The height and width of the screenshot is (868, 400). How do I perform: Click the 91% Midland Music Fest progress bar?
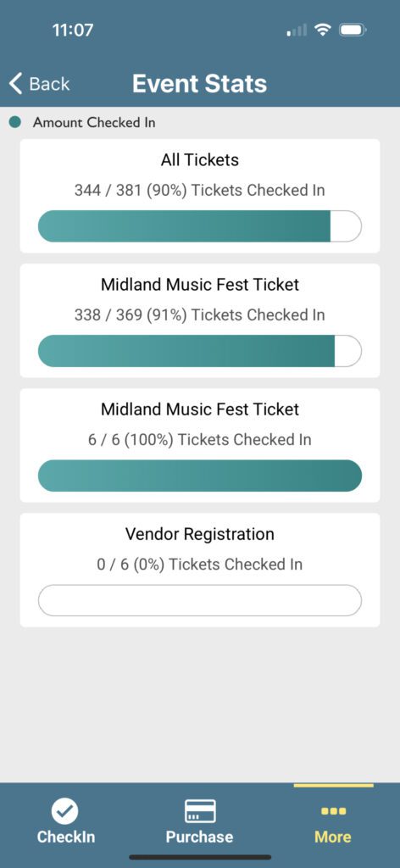[x=200, y=351]
